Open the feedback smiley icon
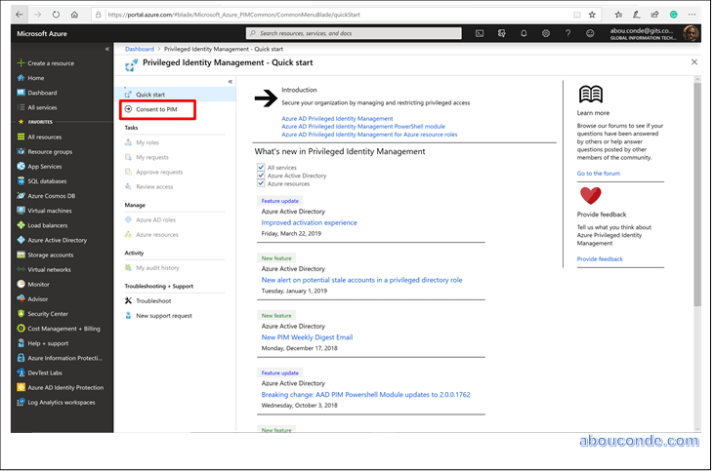714x471 pixels. coord(590,33)
